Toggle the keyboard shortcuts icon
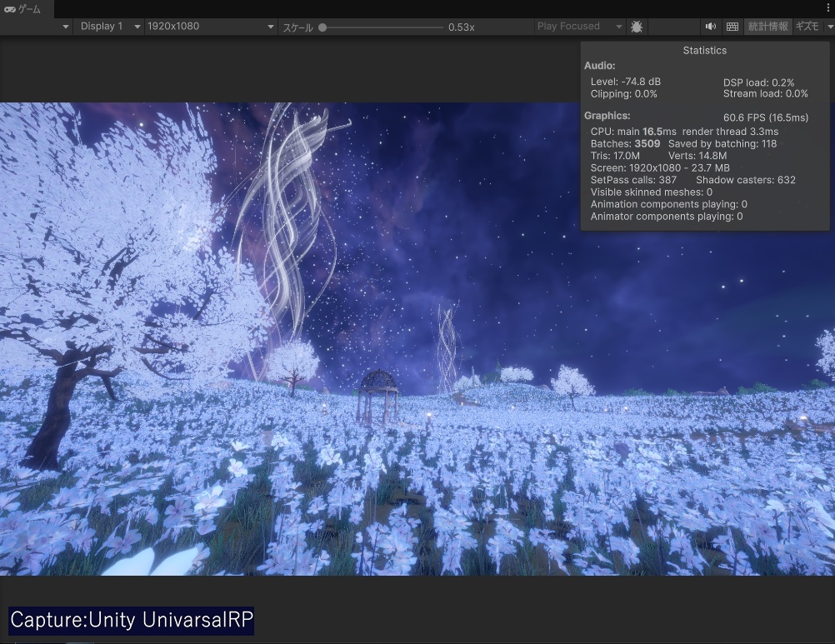Viewport: 835px width, 644px height. 732,27
